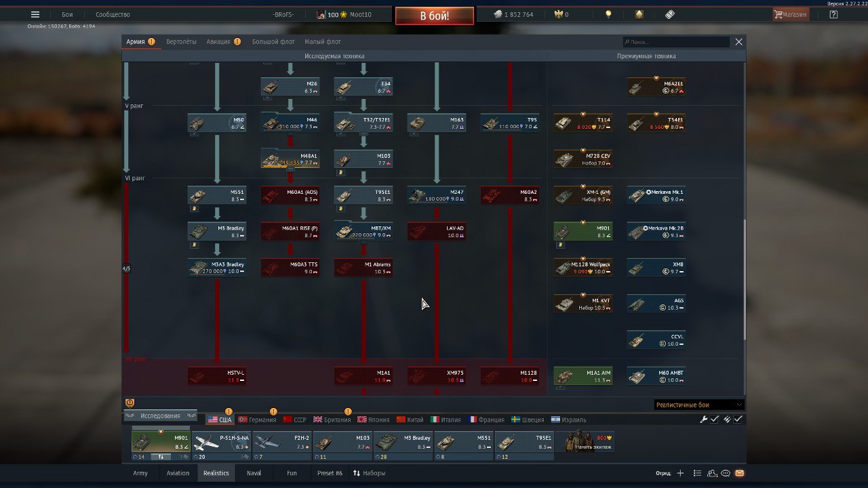
Task: Select the Франция nation tab
Action: point(486,420)
